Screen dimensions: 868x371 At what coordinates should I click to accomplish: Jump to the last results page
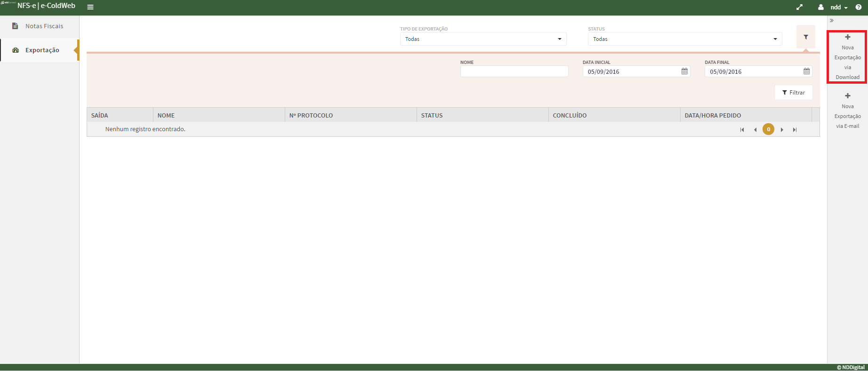(795, 130)
